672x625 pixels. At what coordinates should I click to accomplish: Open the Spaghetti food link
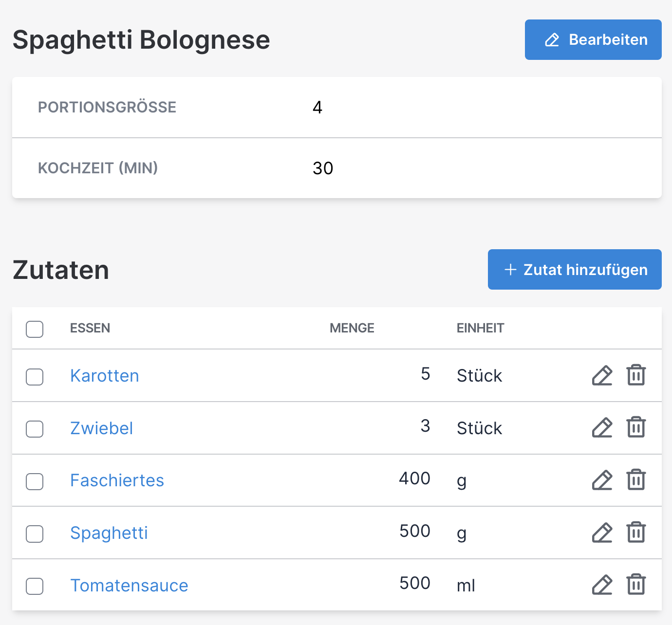[x=109, y=533]
